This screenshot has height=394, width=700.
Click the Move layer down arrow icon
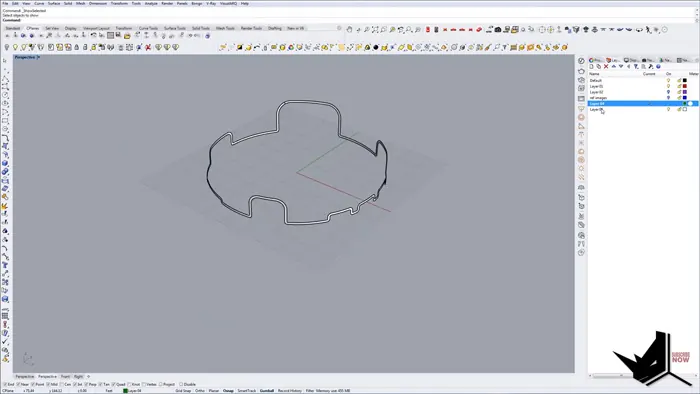621,66
